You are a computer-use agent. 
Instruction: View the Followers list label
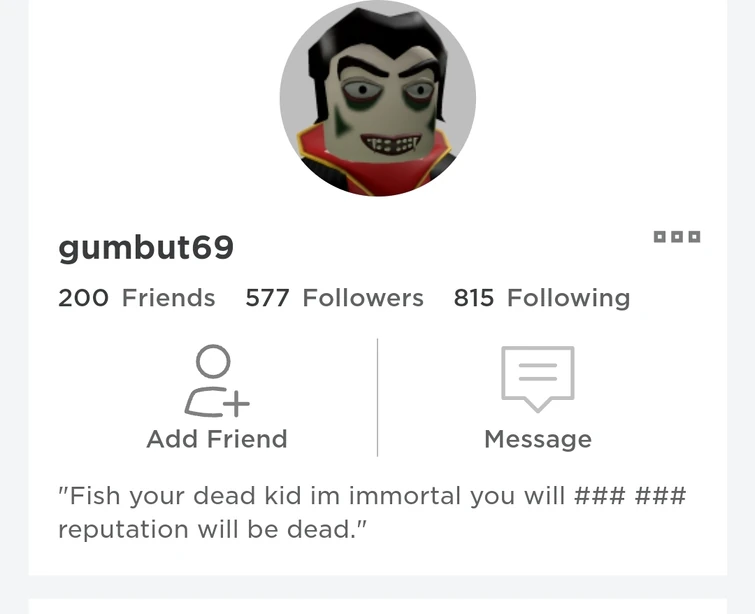pyautogui.click(x=363, y=298)
